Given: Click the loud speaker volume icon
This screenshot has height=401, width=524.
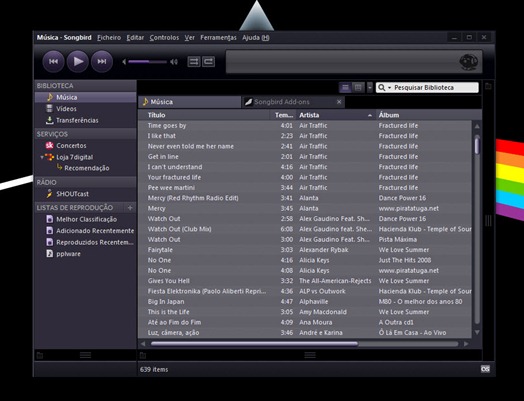Looking at the screenshot, I should coord(174,61).
